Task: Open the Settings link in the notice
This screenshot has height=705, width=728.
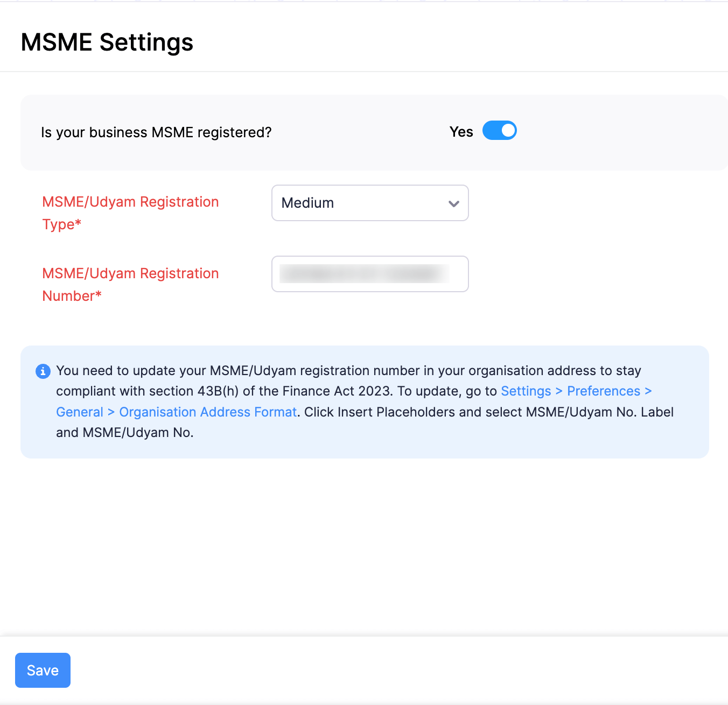Action: pyautogui.click(x=526, y=391)
